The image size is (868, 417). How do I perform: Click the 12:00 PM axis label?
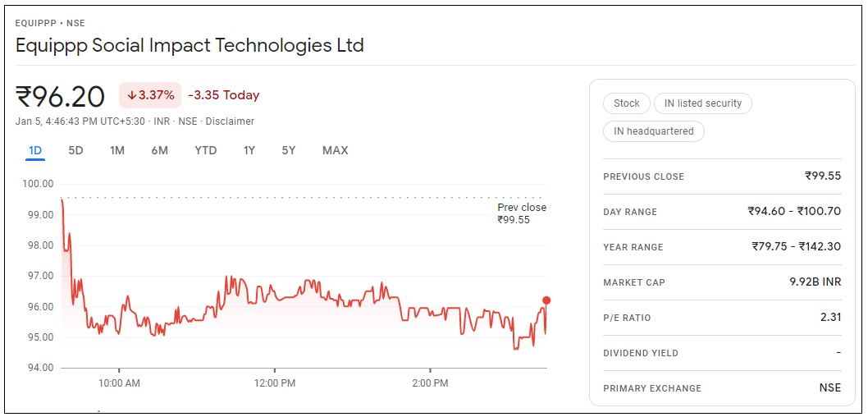pyautogui.click(x=275, y=383)
